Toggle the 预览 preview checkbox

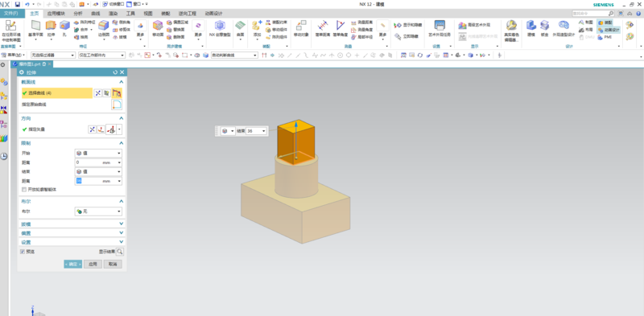click(23, 252)
